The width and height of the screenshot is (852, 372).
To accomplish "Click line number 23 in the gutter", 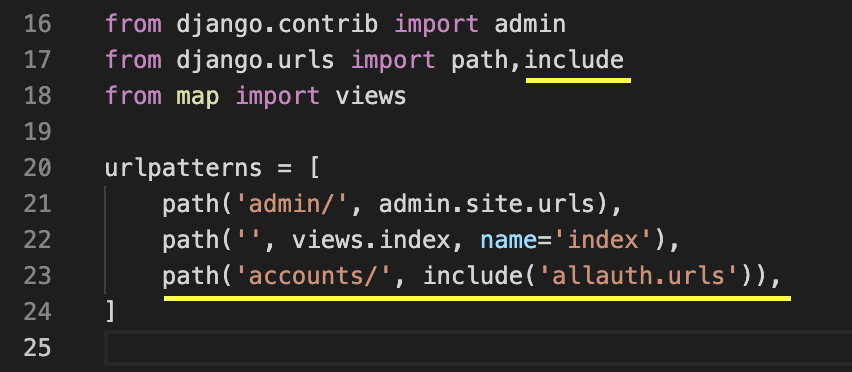I will pos(37,276).
